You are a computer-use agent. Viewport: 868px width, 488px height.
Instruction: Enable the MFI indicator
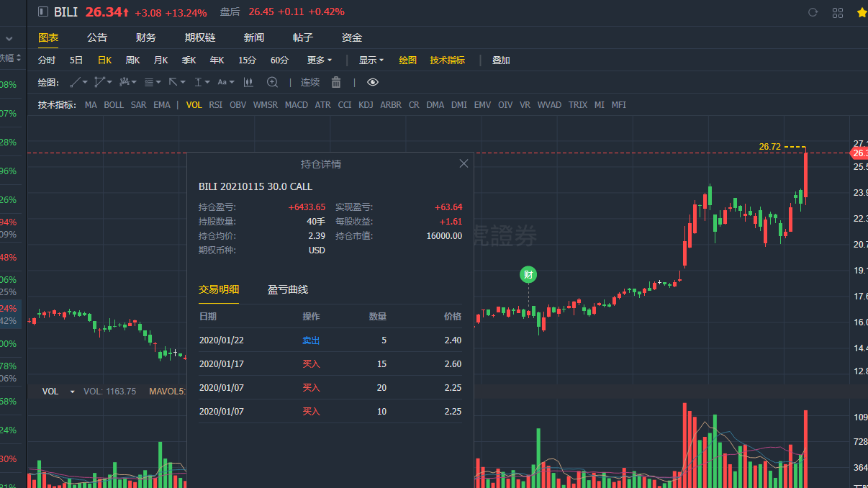(x=619, y=105)
